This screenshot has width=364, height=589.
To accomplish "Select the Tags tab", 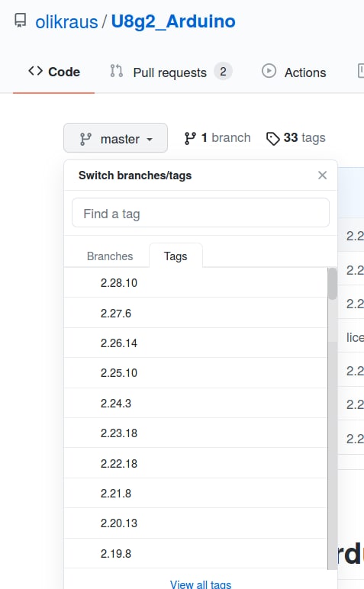I will click(x=176, y=256).
